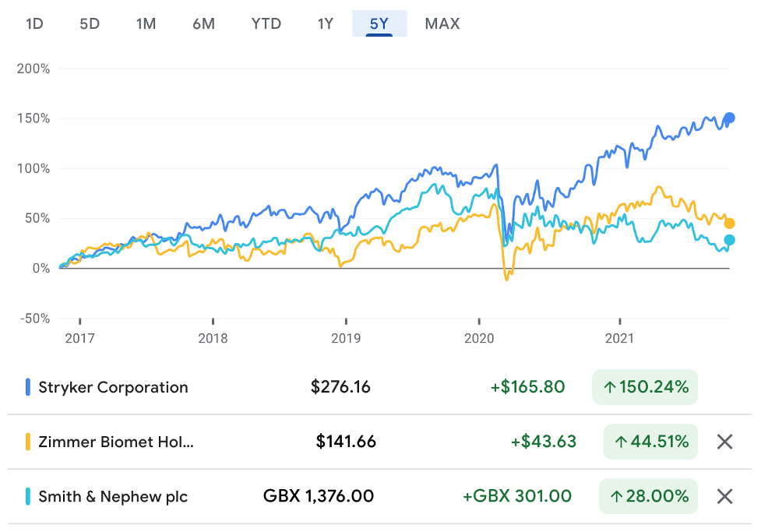Click the 150% y-axis label
The width and height of the screenshot is (761, 532).
33,118
